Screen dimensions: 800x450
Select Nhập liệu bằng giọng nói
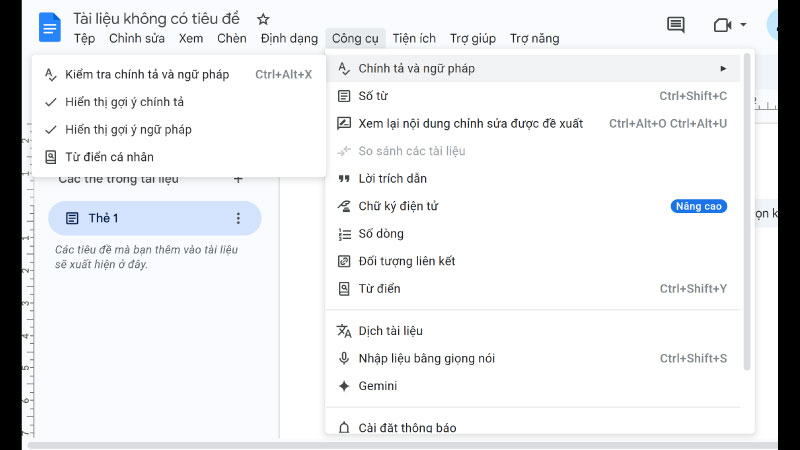click(x=533, y=358)
